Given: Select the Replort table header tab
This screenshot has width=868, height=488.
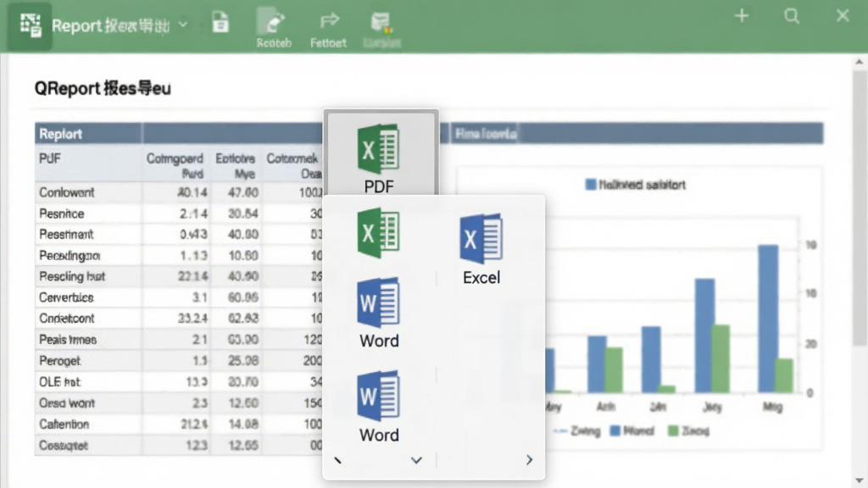Looking at the screenshot, I should click(x=88, y=134).
